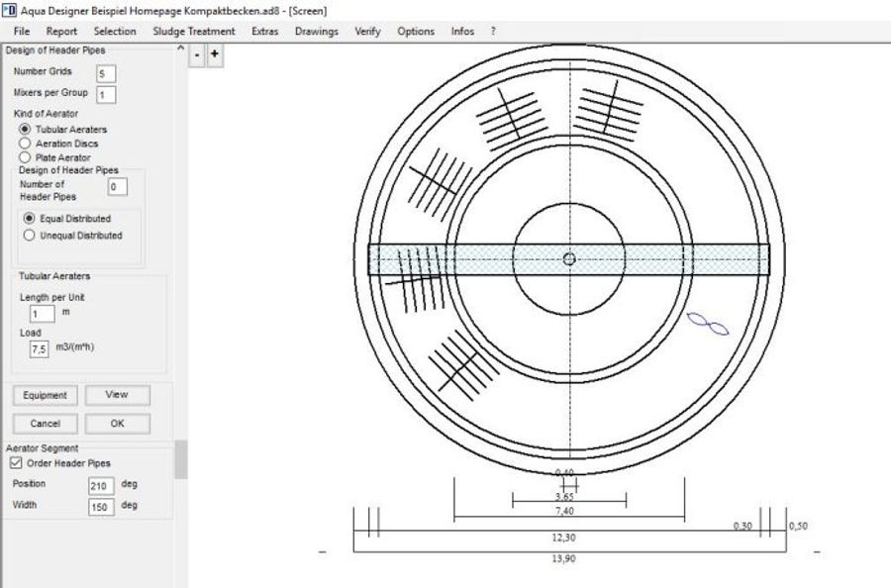Click the Equipment button
The image size is (891, 588).
pos(45,395)
